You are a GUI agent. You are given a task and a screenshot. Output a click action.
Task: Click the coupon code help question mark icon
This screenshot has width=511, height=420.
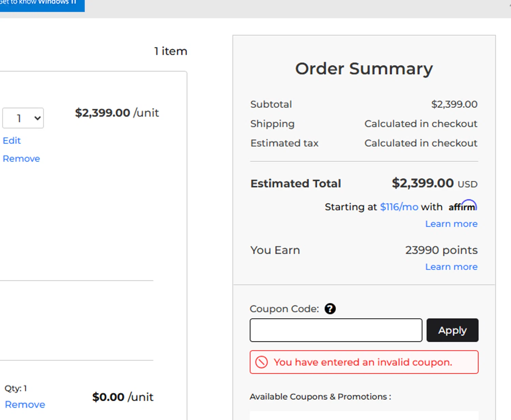330,309
